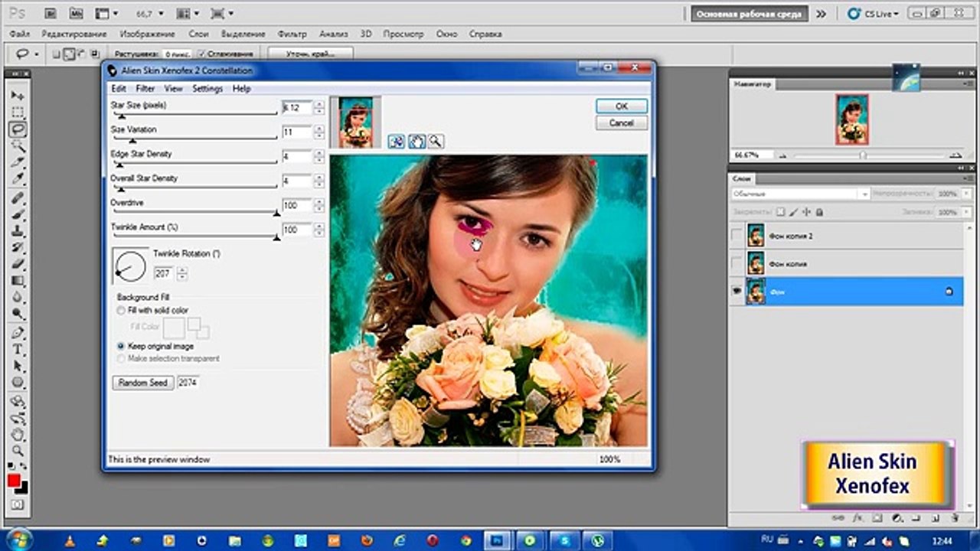Click the Twinkle Amount slider handle
Viewport: 980px width, 551px height.
[276, 238]
